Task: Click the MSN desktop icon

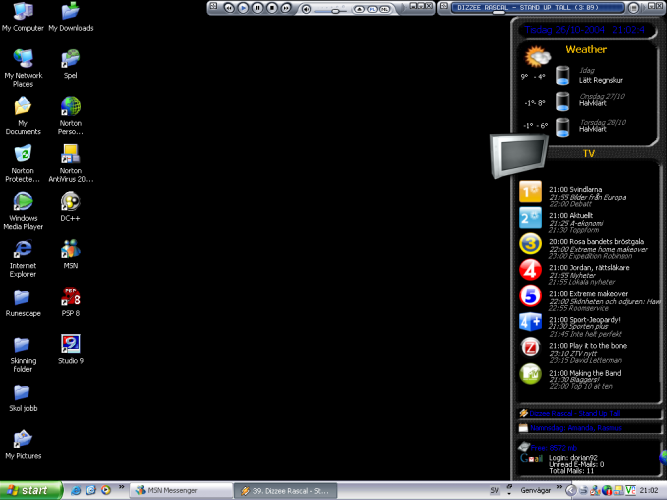Action: pos(70,249)
